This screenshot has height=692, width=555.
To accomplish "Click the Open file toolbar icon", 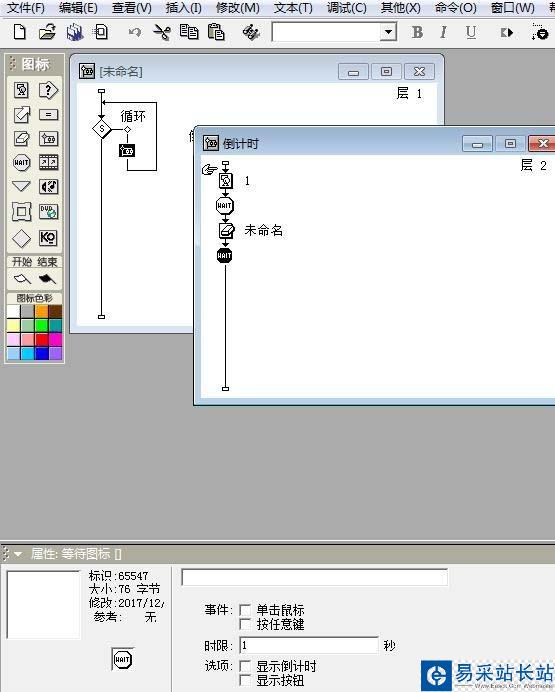I will (47, 32).
